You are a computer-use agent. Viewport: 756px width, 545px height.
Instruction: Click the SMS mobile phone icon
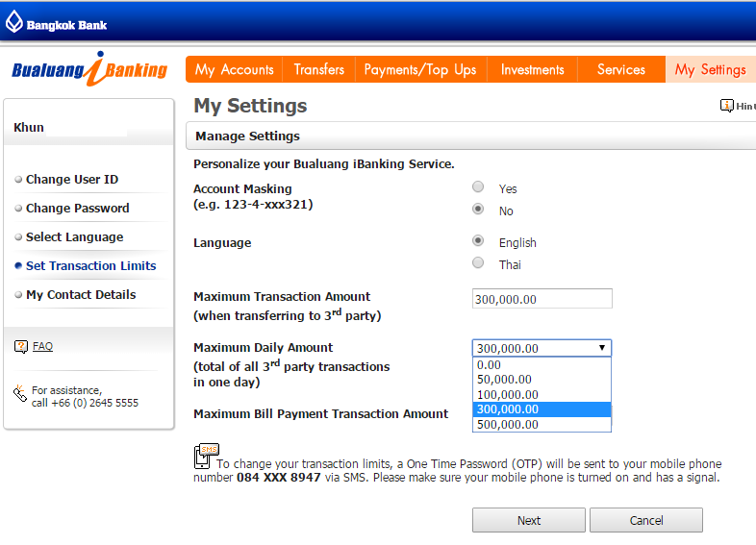pos(207,456)
